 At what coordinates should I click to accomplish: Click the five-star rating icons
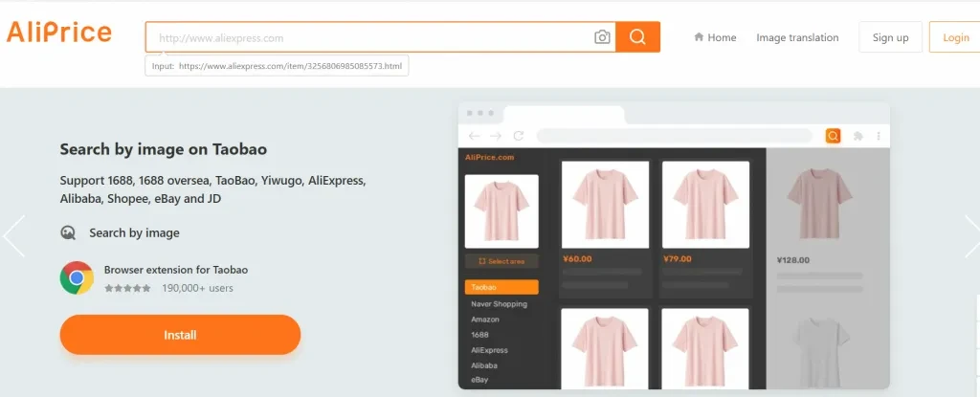point(127,288)
